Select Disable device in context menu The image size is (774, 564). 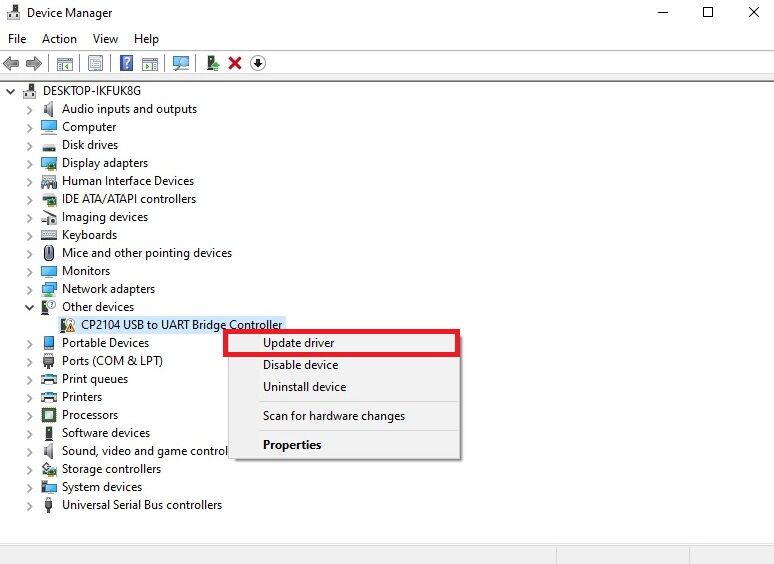(300, 365)
